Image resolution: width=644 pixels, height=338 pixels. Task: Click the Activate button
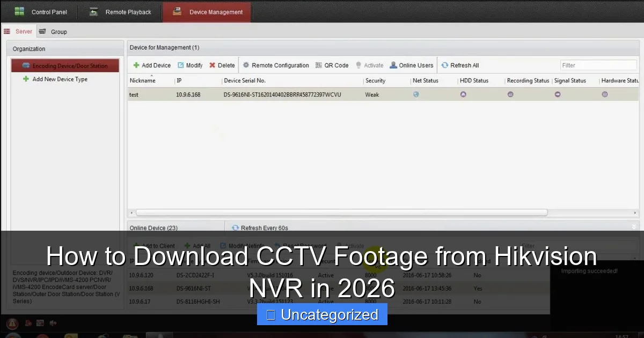[x=369, y=65]
